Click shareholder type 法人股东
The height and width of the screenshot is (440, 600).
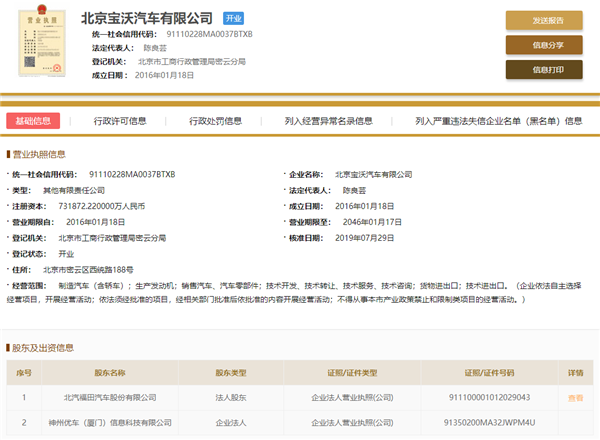[231, 398]
